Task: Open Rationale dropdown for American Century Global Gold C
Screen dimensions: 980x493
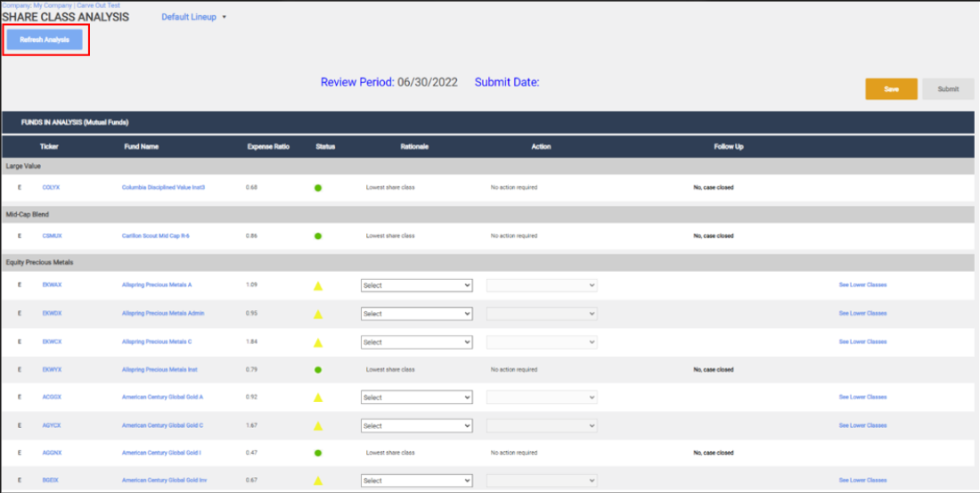Action: coord(416,425)
